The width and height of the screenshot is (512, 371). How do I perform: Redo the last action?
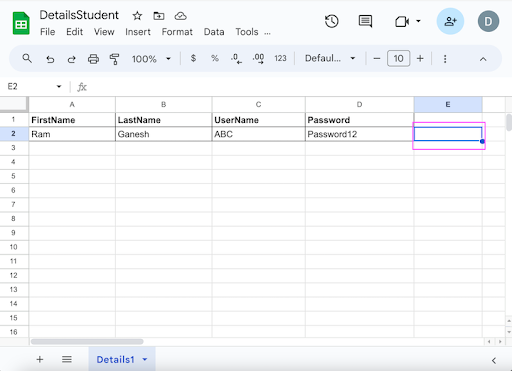coord(71,59)
